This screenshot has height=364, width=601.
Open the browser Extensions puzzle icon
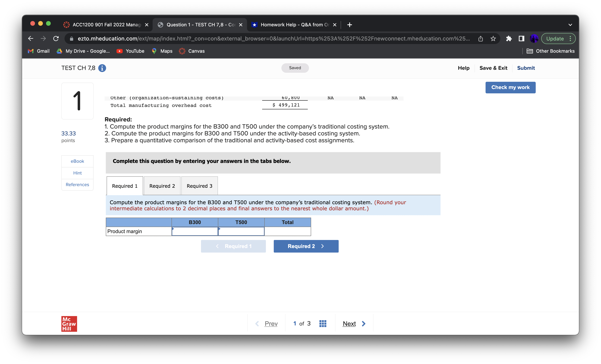click(x=509, y=39)
